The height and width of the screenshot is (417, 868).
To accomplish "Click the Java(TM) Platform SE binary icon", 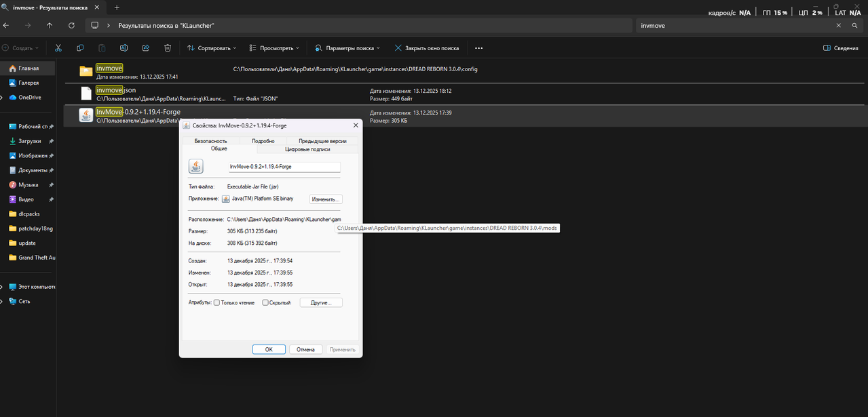I will pyautogui.click(x=226, y=199).
